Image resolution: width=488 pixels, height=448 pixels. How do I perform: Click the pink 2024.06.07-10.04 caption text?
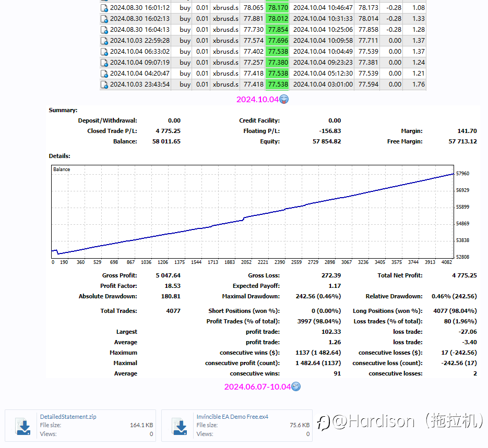257,387
